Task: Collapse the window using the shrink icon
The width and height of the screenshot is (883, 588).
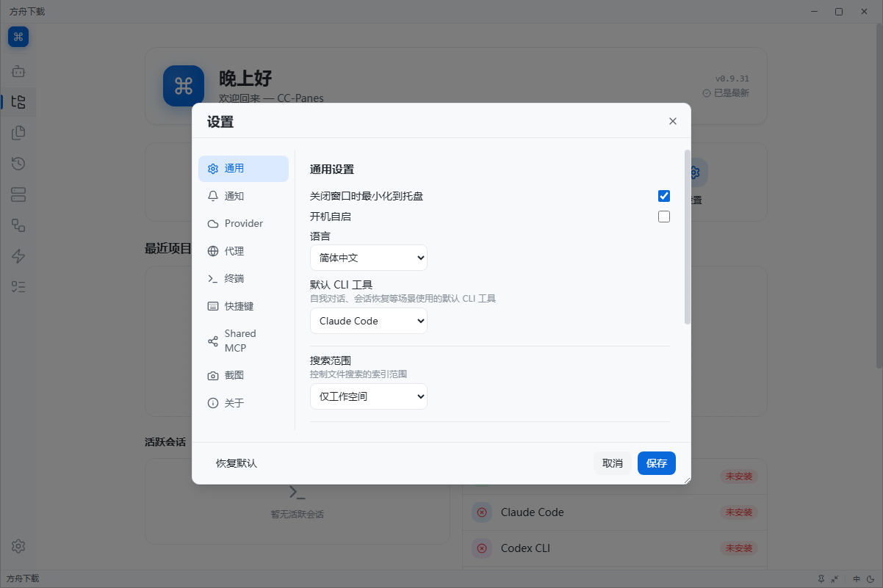Action: click(x=834, y=578)
